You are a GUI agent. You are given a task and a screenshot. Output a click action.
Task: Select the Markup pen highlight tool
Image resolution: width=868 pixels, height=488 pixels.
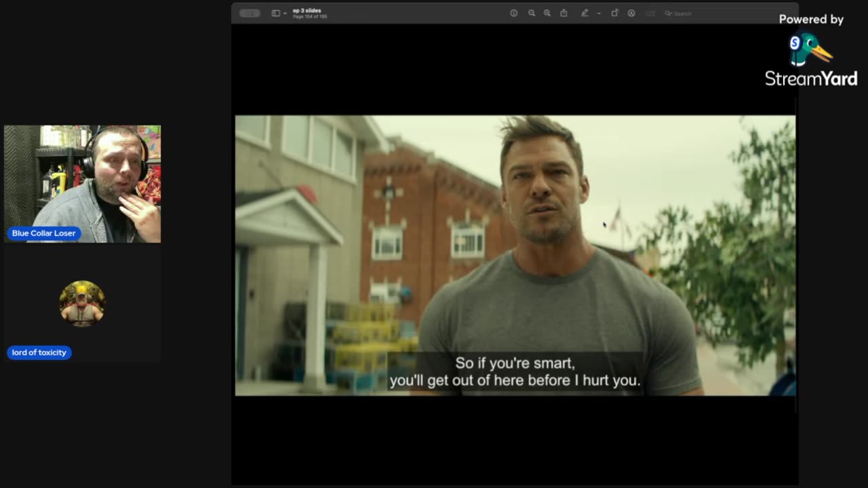tap(585, 13)
